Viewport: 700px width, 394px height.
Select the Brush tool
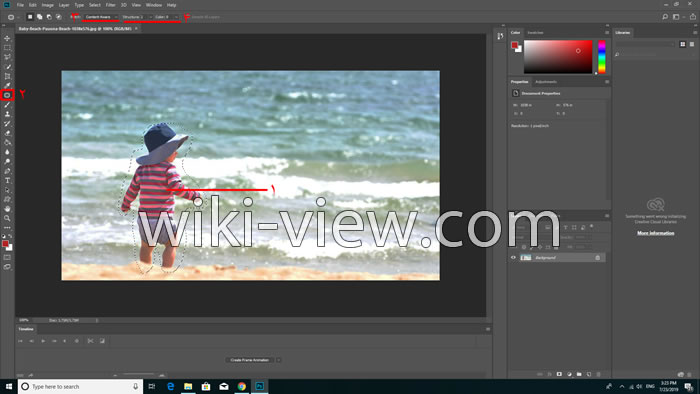point(7,104)
